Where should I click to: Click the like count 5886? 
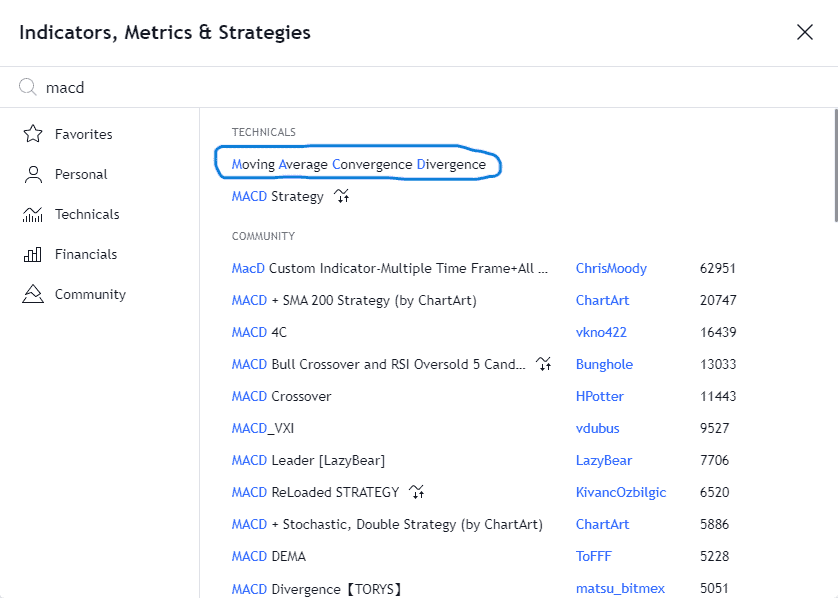pyautogui.click(x=715, y=524)
